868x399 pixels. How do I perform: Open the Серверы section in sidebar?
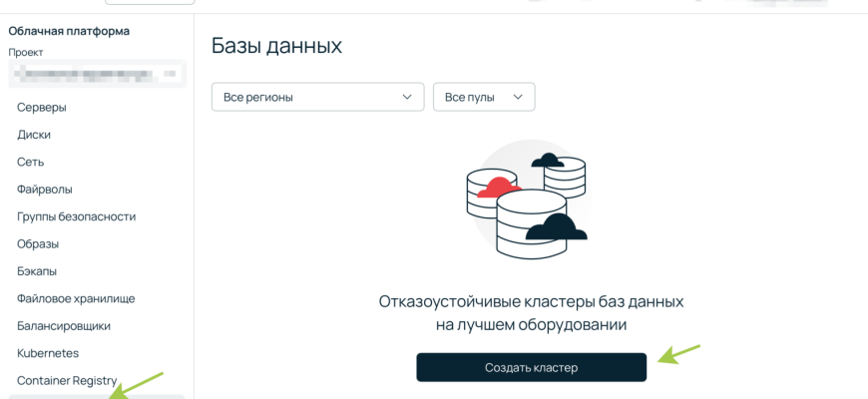tap(42, 107)
